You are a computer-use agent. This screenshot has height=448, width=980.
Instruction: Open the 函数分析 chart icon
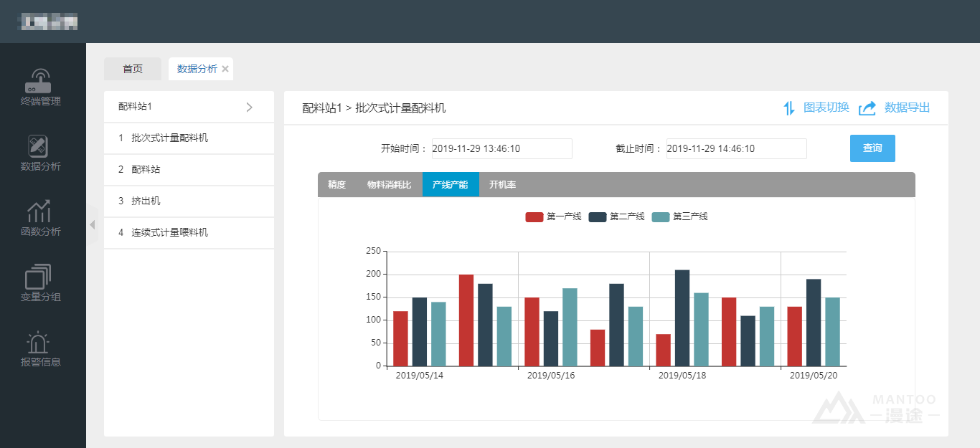click(38, 211)
